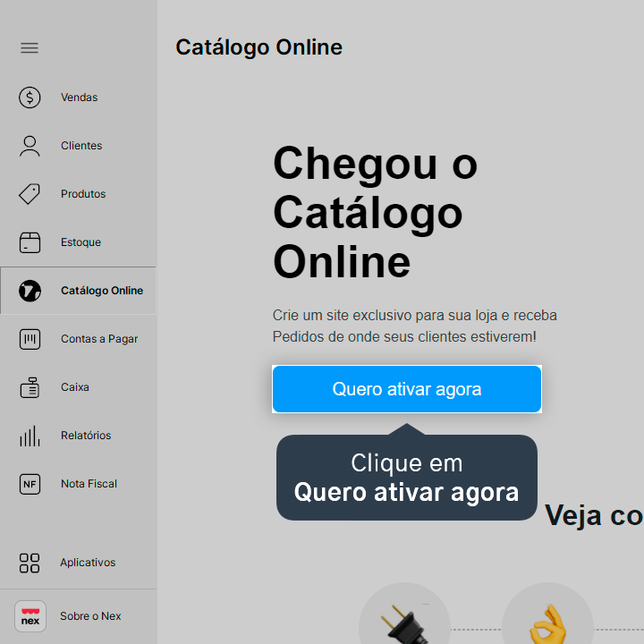Click the Nota Fiscal NF icon
The image size is (644, 644).
pyautogui.click(x=30, y=484)
